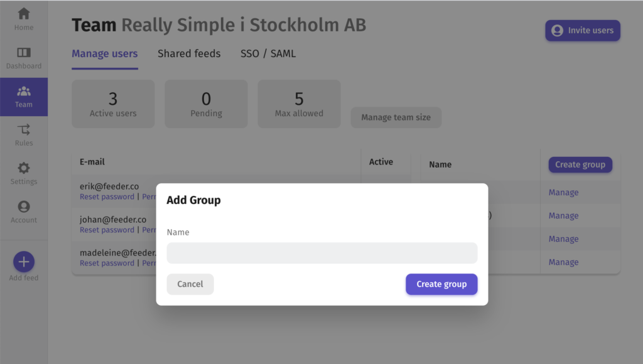The width and height of the screenshot is (643, 364).
Task: Open the Settings gear icon
Action: click(24, 168)
